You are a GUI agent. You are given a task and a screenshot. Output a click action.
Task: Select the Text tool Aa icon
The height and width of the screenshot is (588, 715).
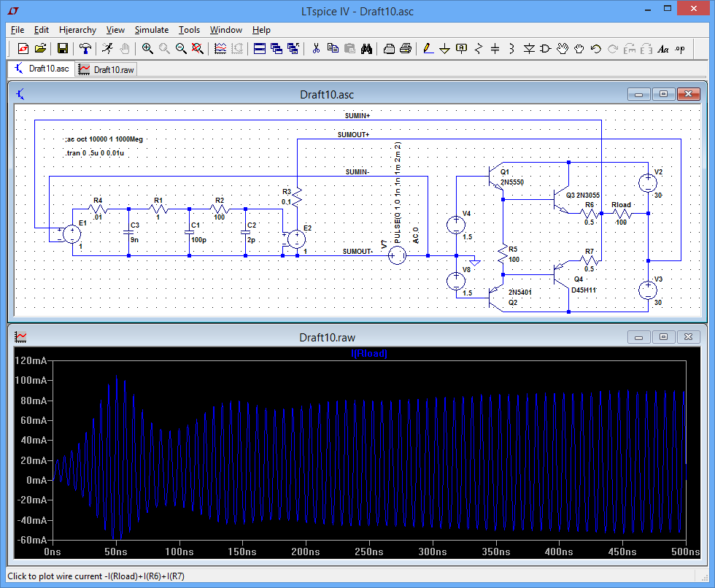pyautogui.click(x=663, y=48)
